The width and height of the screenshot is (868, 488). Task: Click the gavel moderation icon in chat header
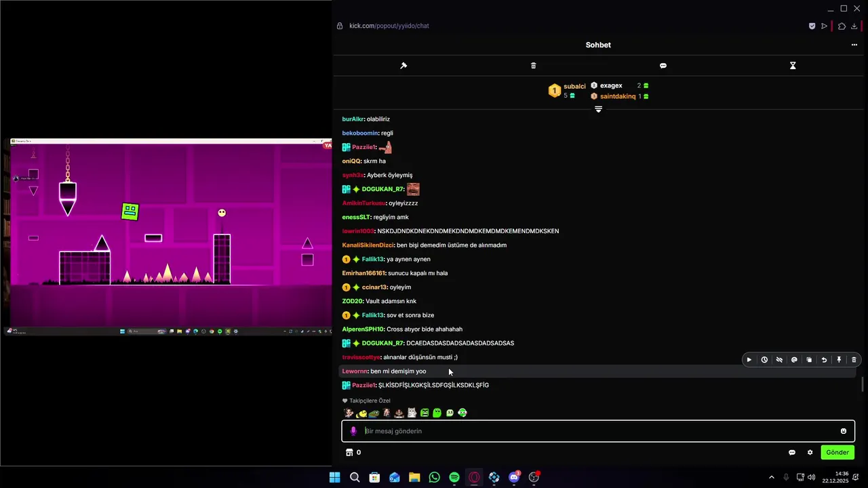[403, 66]
